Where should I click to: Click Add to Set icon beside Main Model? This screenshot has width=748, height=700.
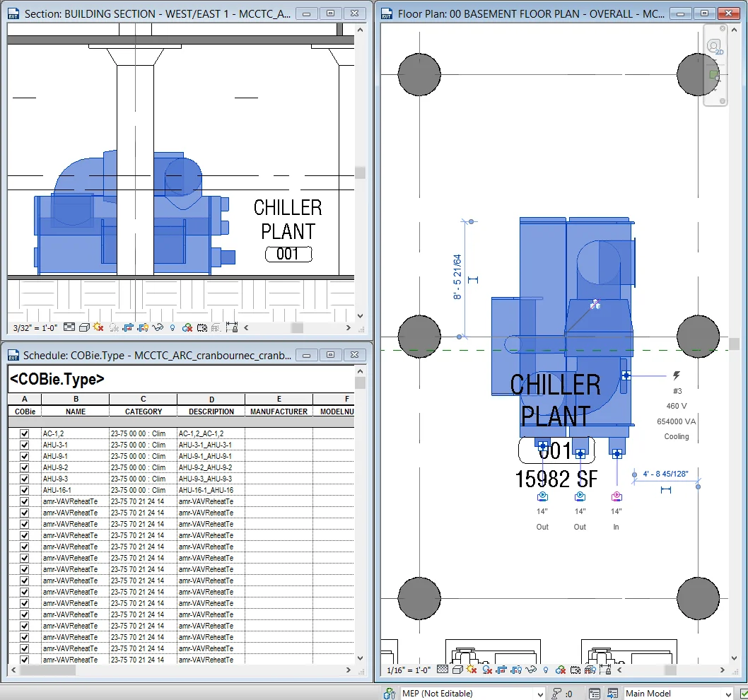tap(613, 694)
